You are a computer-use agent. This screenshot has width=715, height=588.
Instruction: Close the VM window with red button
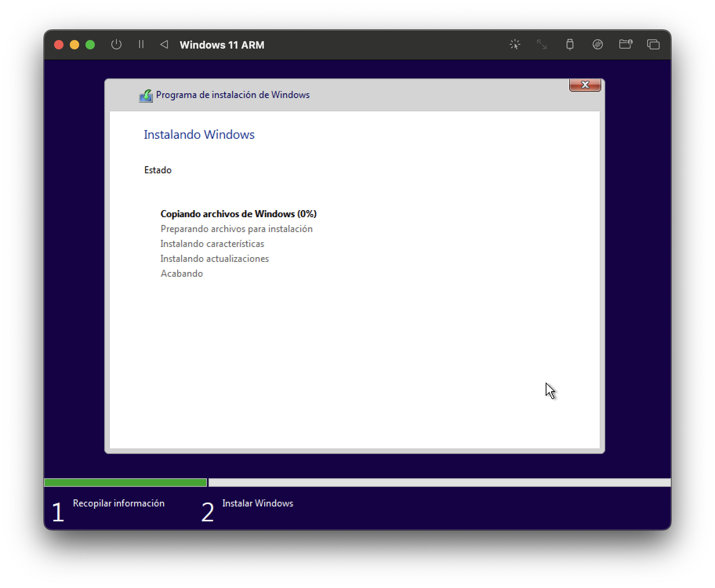[59, 45]
